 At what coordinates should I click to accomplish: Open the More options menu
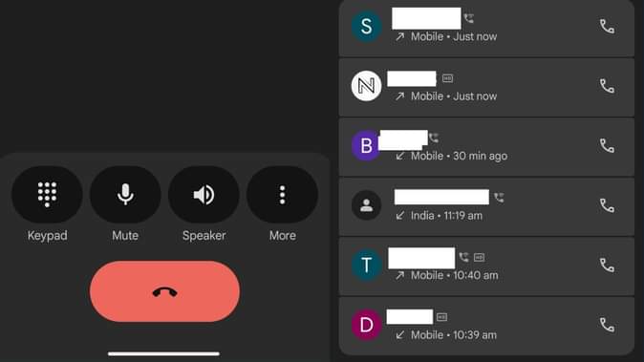(x=282, y=195)
